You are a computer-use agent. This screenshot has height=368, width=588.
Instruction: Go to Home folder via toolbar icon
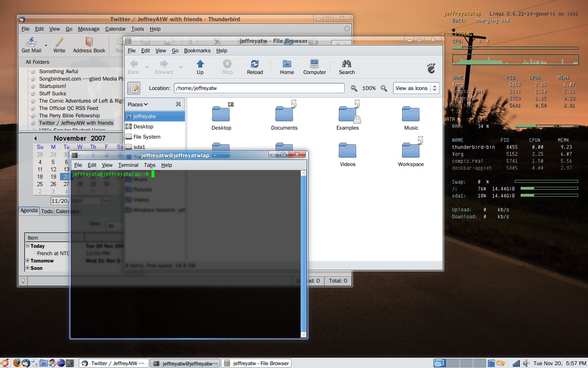coord(287,64)
